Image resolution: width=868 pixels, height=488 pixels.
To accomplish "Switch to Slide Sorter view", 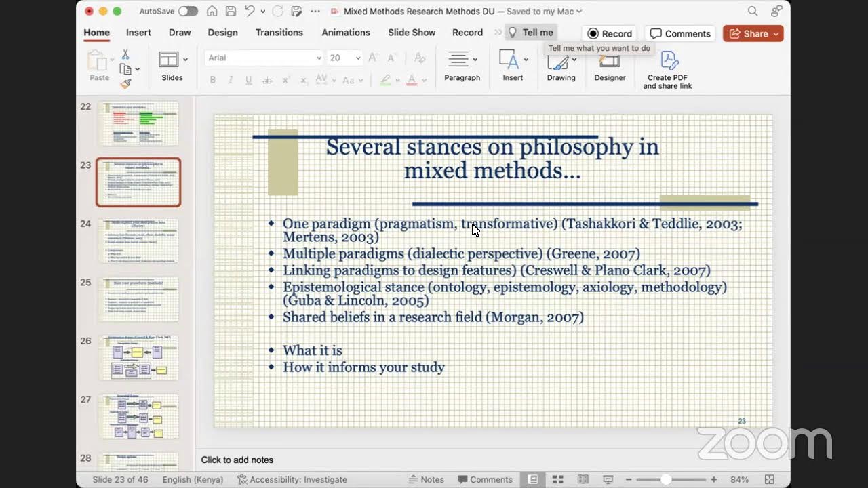I will click(558, 479).
